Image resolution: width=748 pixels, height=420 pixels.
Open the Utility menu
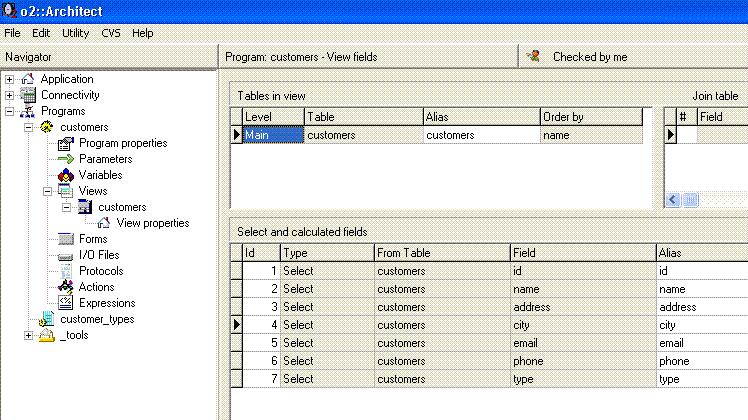(75, 33)
